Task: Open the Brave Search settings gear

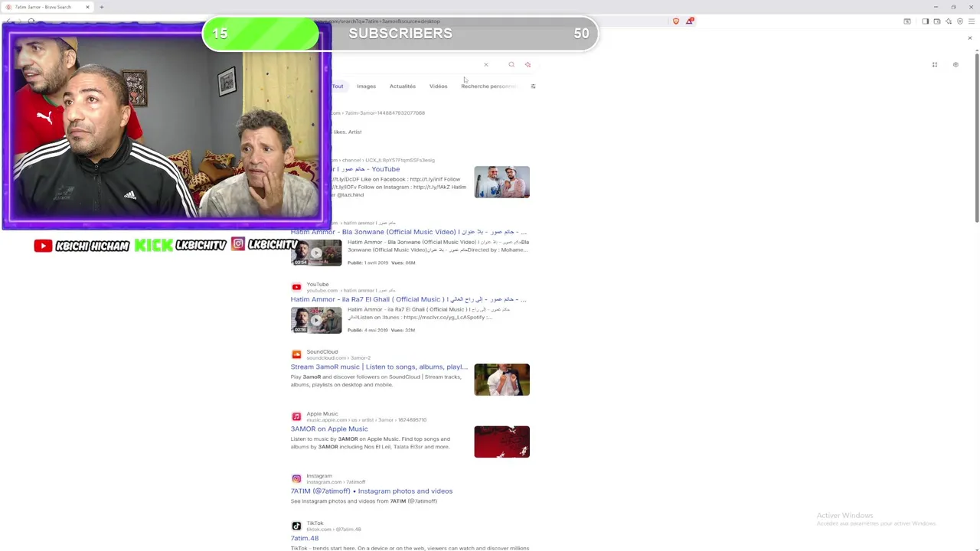Action: 955,64
